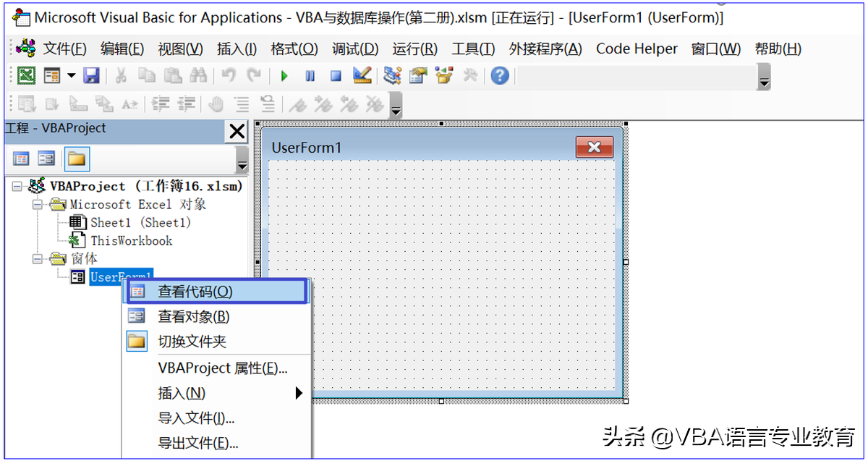Close the 工程 - VBAProject panel
Screen dimensions: 868x461
coord(237,131)
